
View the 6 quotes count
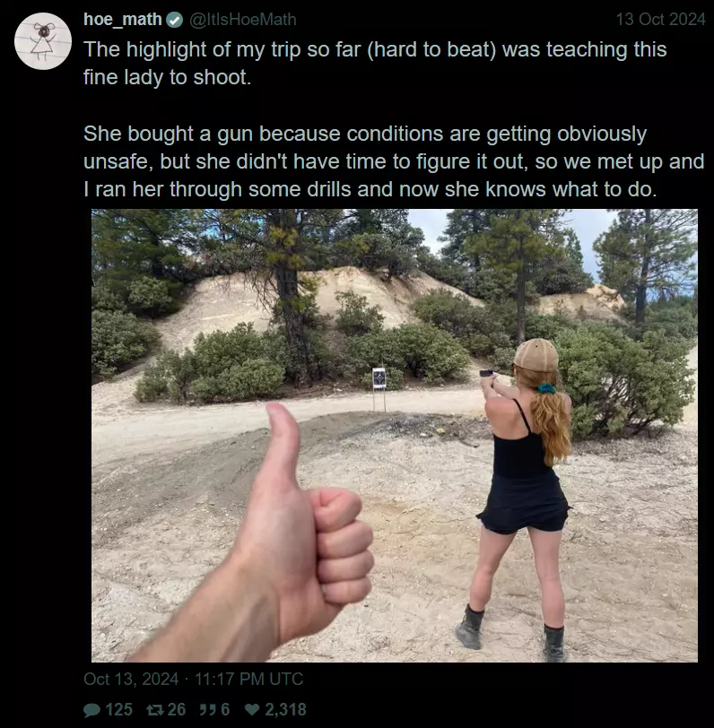(x=225, y=709)
